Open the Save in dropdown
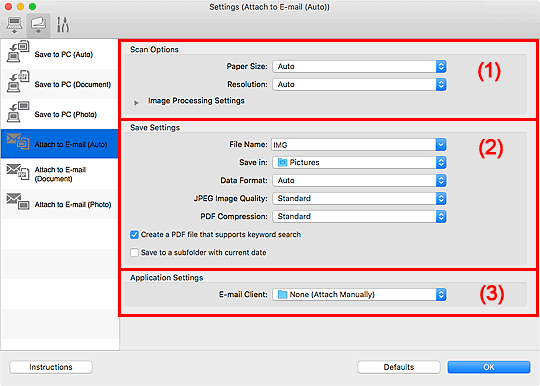Screen dimensions: 540x386 [x=359, y=162]
